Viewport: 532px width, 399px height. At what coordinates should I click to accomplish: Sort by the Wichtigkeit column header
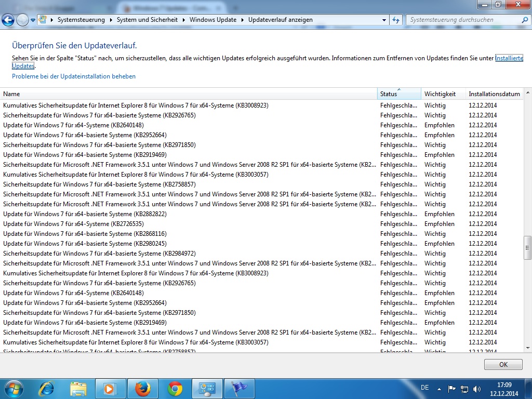(x=443, y=94)
